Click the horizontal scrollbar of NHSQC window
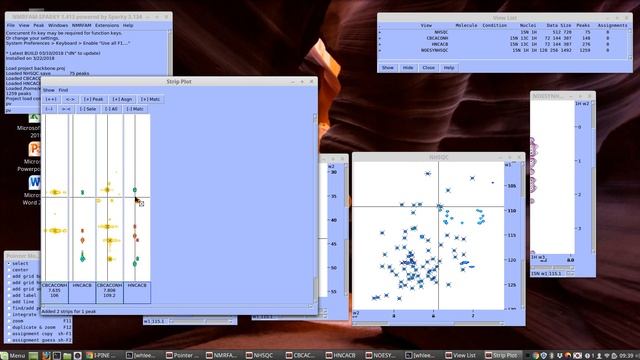 tap(429, 323)
